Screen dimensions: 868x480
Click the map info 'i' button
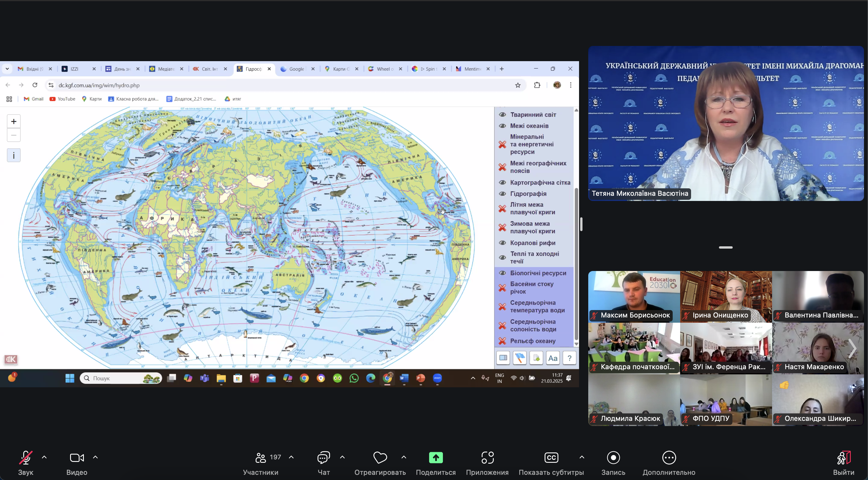(13, 155)
